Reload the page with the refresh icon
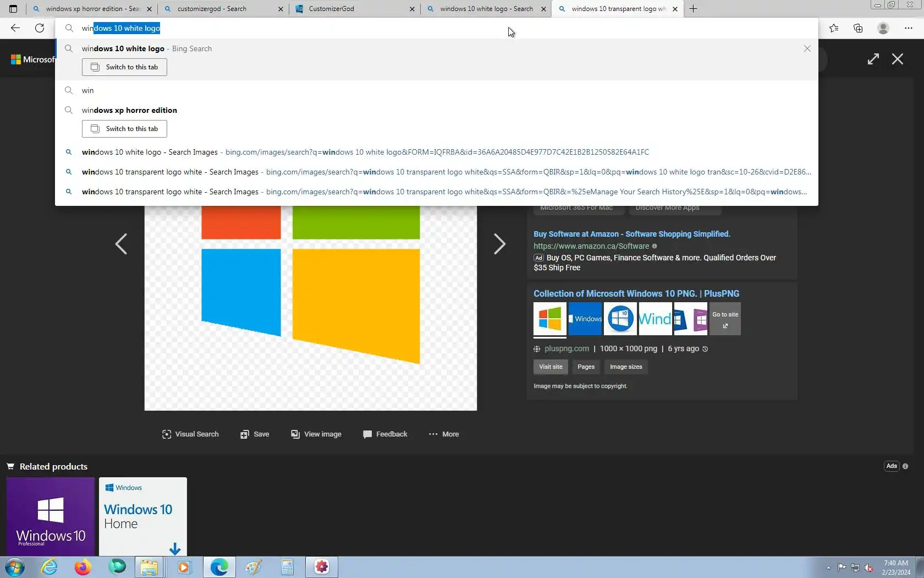Viewport: 924px width, 578px height. 40,28
